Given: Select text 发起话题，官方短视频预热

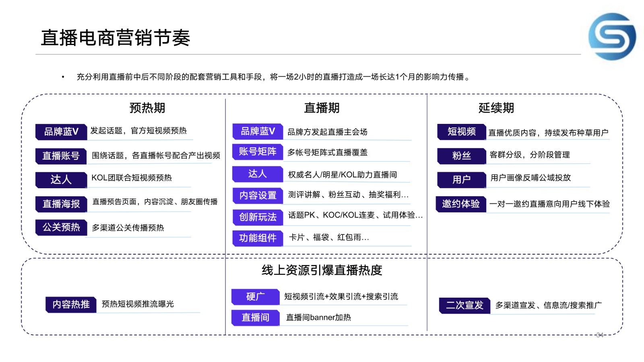Looking at the screenshot, I should (138, 131).
